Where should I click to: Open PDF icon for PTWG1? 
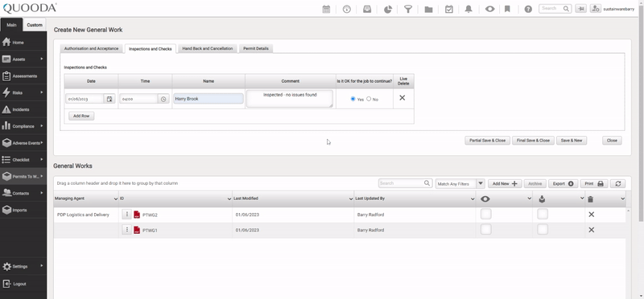point(137,230)
